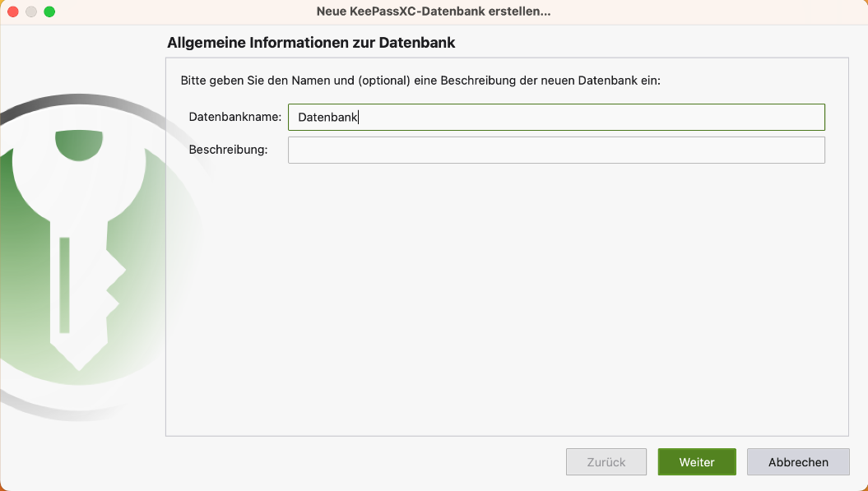Click the greyed-out Zurück button
Image resolution: width=868 pixels, height=491 pixels.
(x=606, y=462)
